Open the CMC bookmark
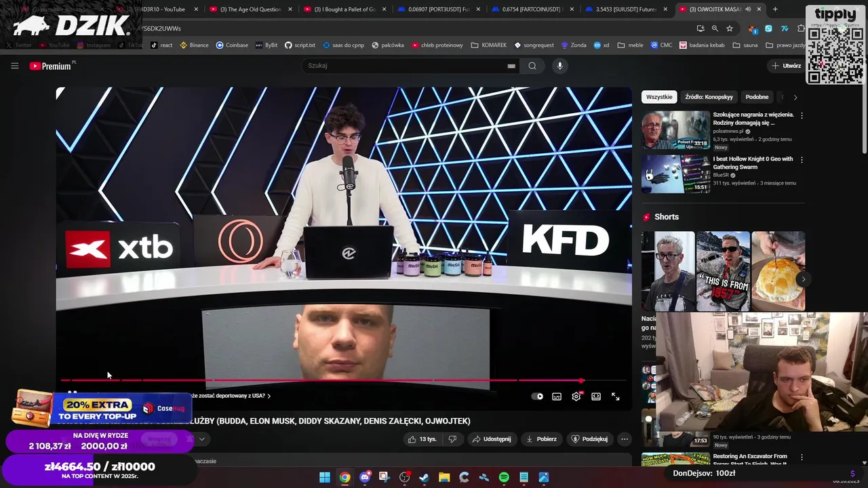 (x=661, y=45)
